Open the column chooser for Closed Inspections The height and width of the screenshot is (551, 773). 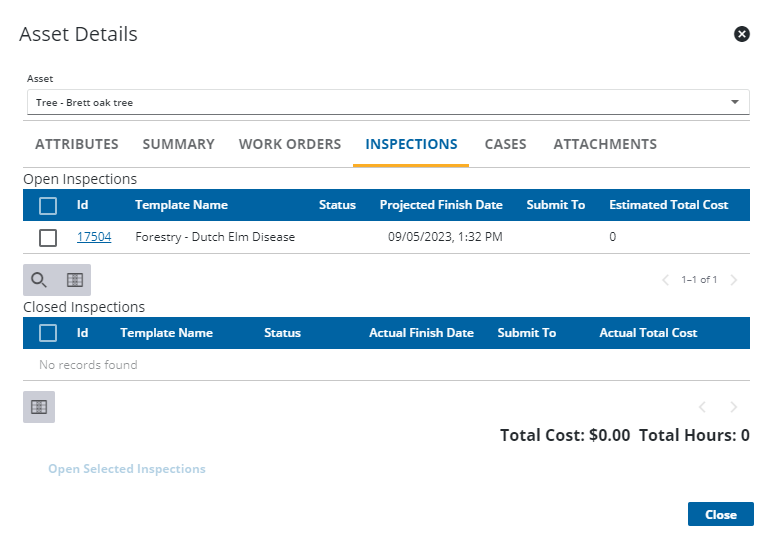coord(39,407)
